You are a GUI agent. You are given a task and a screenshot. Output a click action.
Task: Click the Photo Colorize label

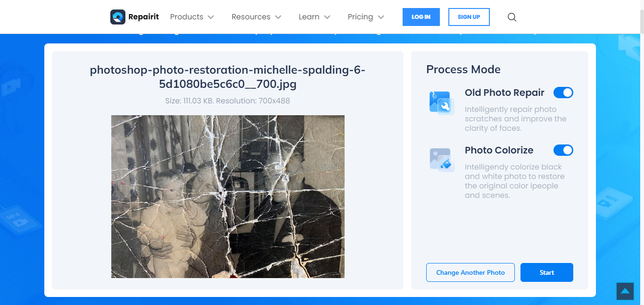click(499, 150)
